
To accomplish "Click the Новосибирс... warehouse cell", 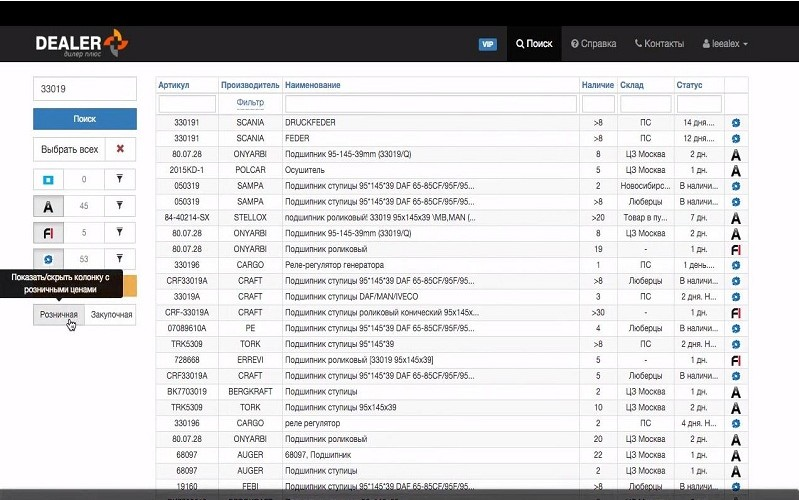I will click(x=646, y=186).
